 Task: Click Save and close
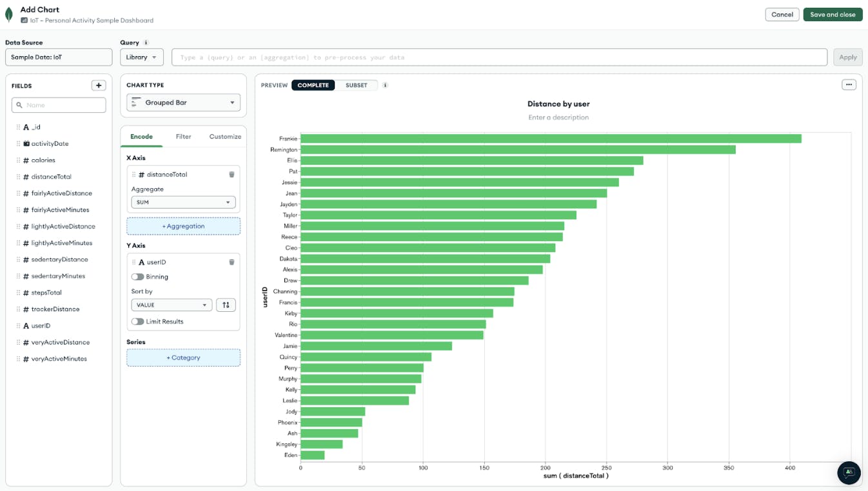coord(833,14)
